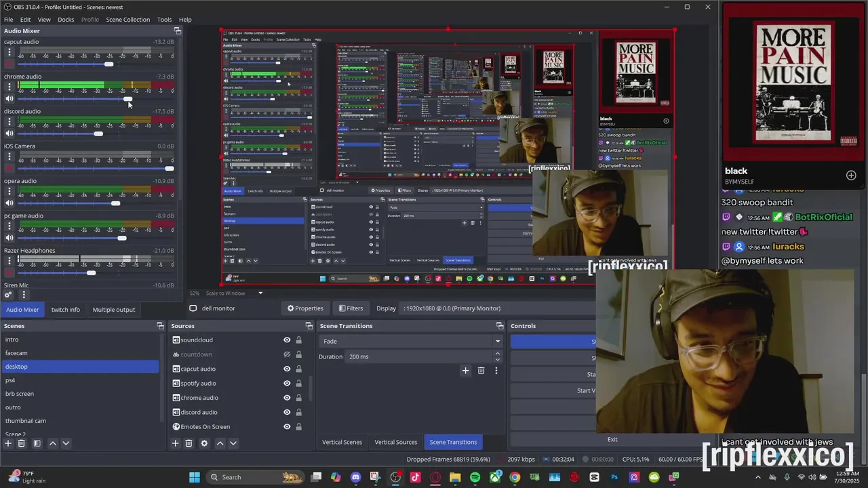The image size is (868, 488).
Task: Open options menu for iOS Camera channel
Action: (x=9, y=157)
